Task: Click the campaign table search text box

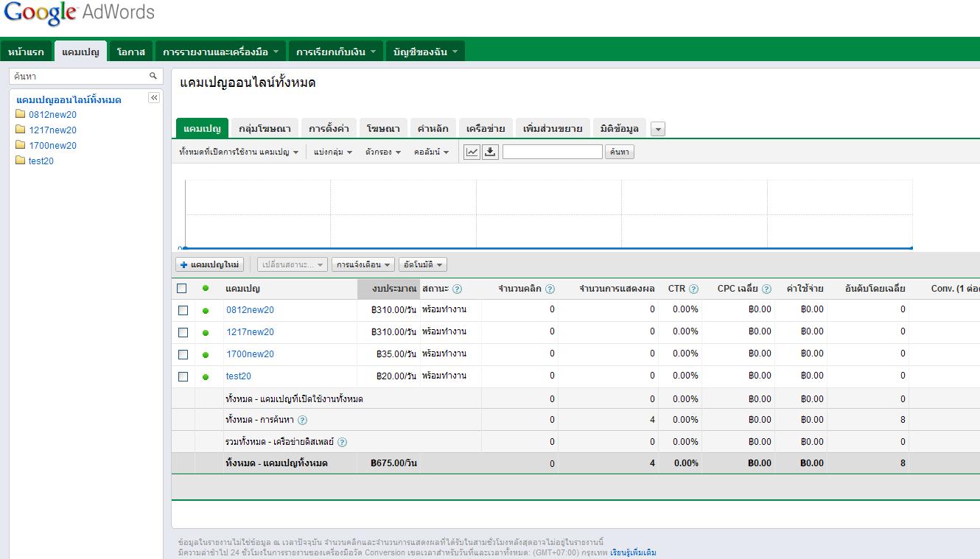Action: click(x=553, y=152)
